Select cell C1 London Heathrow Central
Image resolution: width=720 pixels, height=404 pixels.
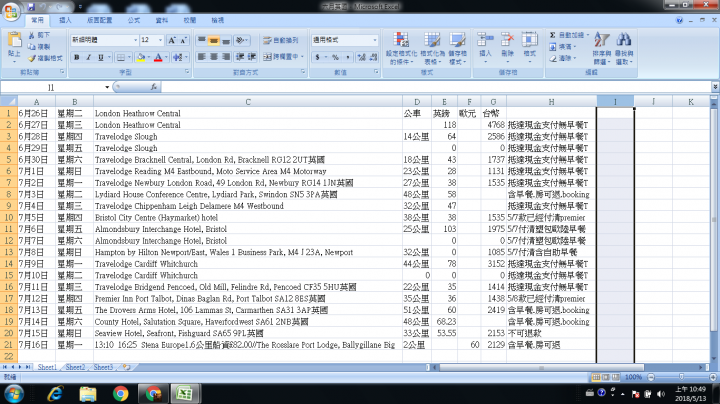pyautogui.click(x=248, y=113)
